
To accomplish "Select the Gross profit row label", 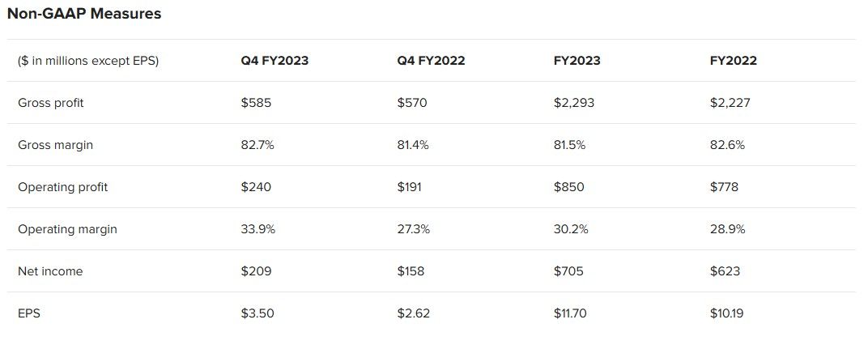I will click(x=51, y=103).
